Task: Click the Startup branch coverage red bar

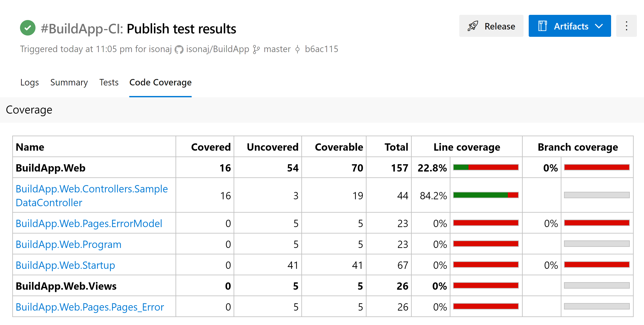Action: pyautogui.click(x=597, y=265)
